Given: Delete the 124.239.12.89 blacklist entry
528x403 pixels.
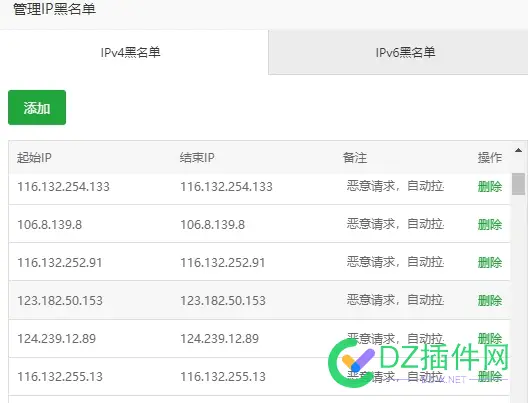Looking at the screenshot, I should point(490,338).
